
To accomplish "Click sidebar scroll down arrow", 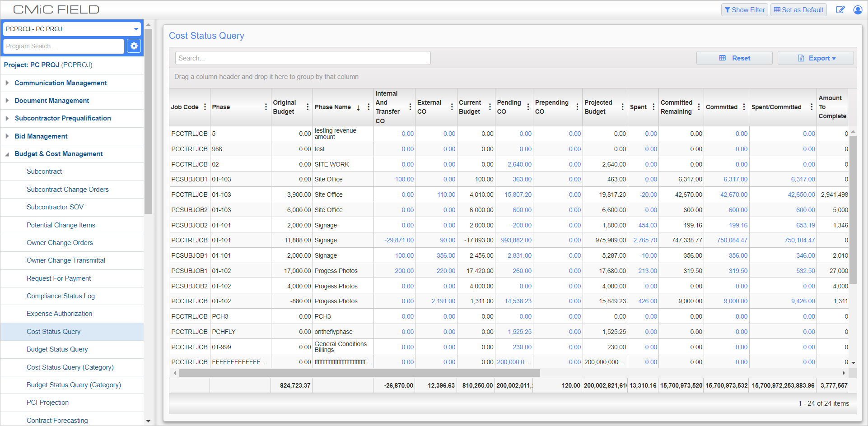I will click(x=149, y=421).
